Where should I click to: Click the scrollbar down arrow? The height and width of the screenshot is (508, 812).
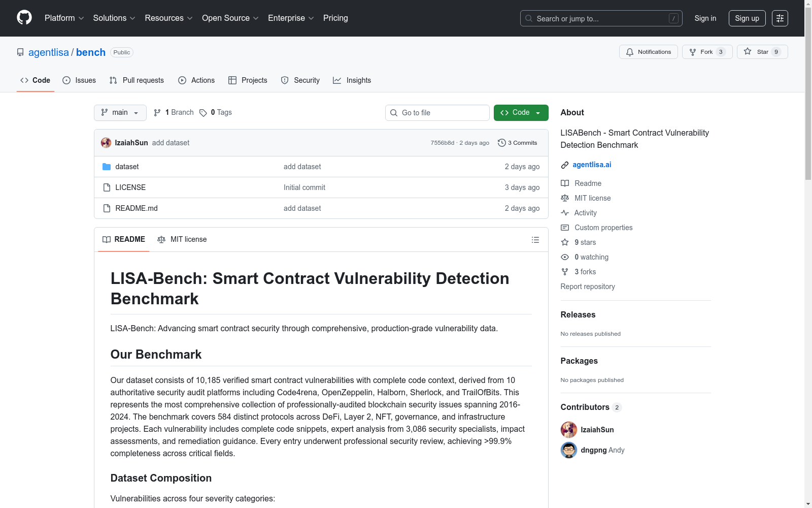(x=808, y=504)
